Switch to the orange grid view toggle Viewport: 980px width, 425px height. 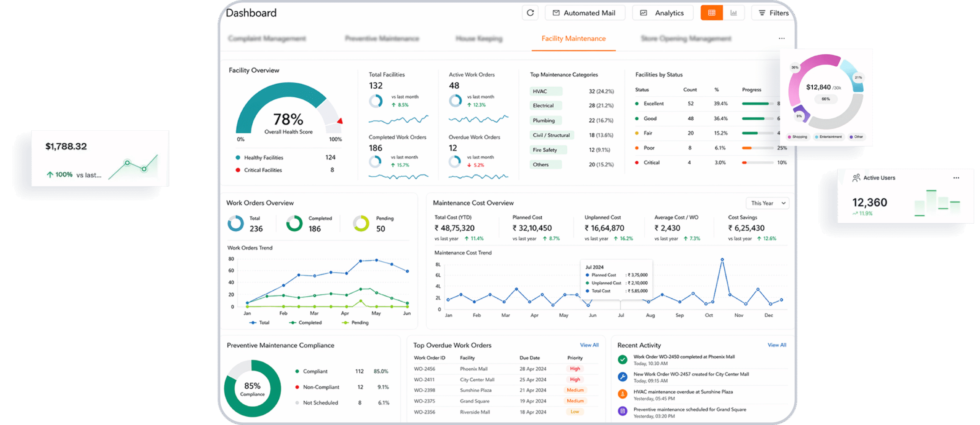pyautogui.click(x=712, y=13)
